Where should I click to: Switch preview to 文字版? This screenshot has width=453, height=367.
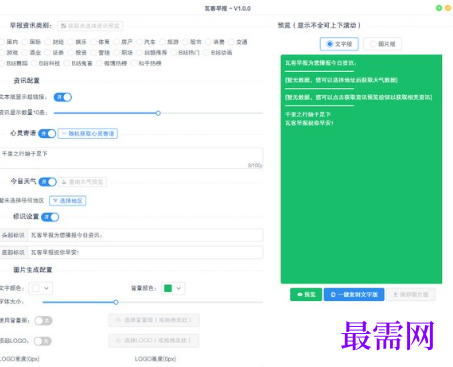coord(339,44)
